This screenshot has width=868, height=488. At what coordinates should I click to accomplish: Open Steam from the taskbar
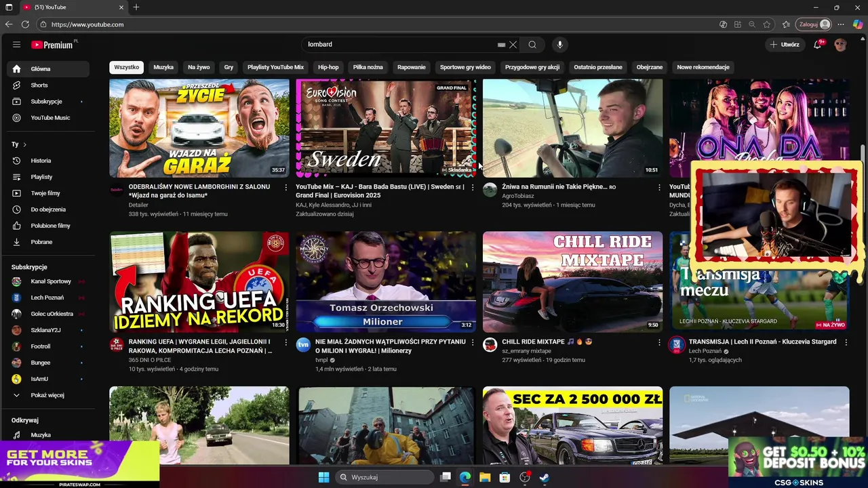pos(544,477)
